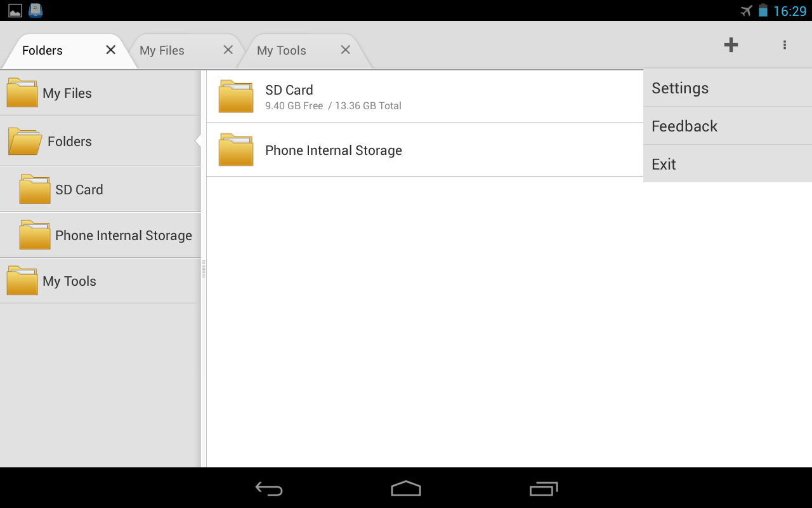Choose Exit from the menu

(x=663, y=164)
